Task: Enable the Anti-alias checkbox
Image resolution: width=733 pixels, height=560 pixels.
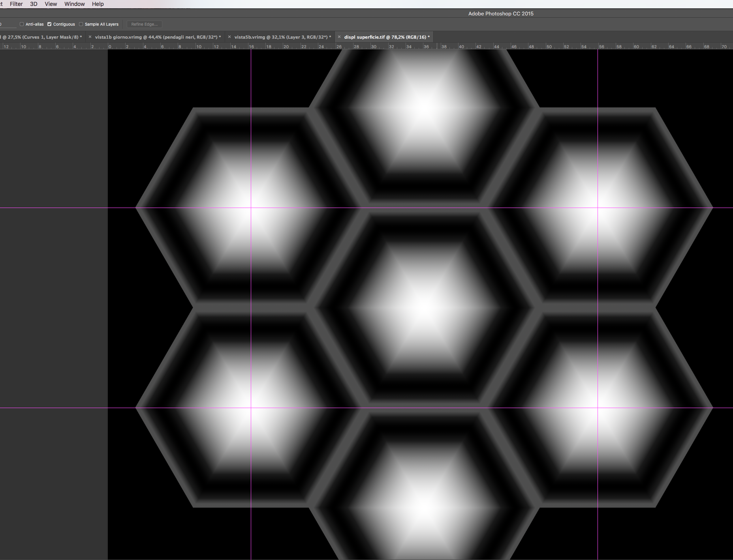Action: tap(22, 24)
